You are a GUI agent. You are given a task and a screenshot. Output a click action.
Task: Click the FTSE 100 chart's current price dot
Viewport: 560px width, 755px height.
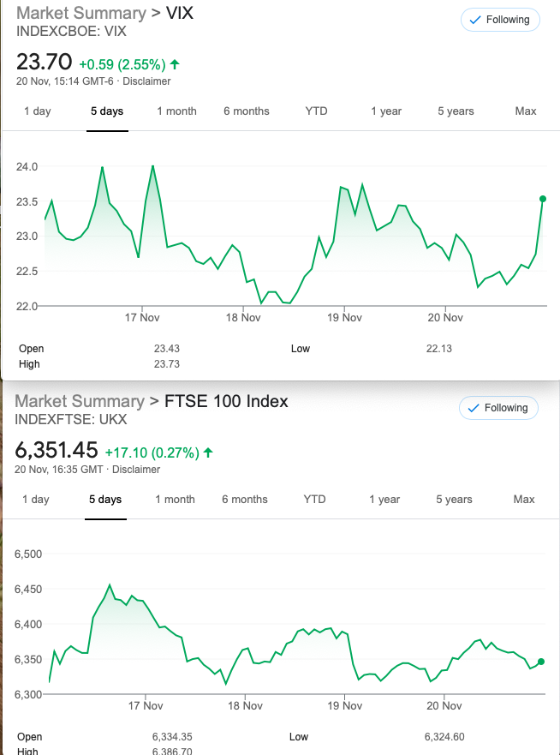[541, 662]
